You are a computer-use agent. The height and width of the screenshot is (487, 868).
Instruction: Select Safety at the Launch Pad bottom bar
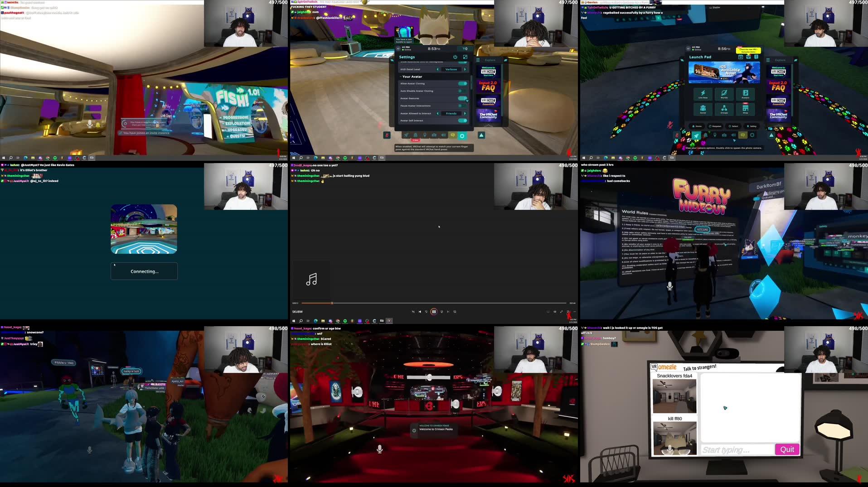point(752,126)
